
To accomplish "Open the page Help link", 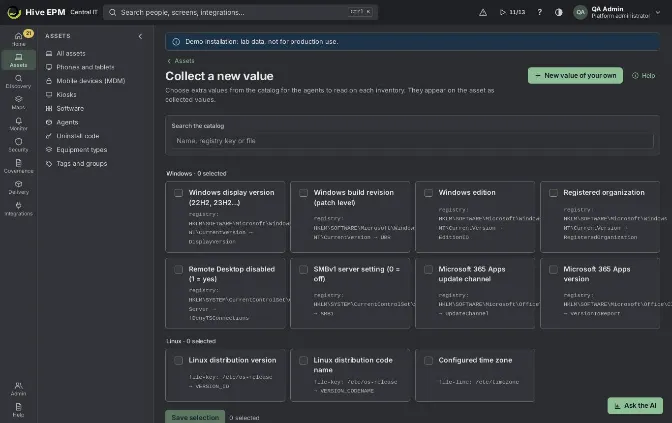I will click(x=644, y=75).
